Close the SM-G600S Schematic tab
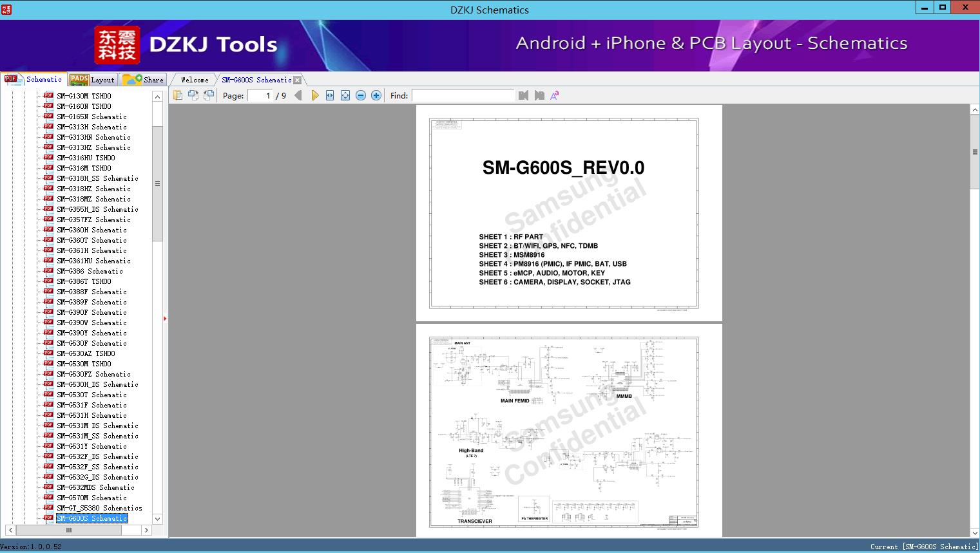Image resolution: width=980 pixels, height=553 pixels. point(298,80)
